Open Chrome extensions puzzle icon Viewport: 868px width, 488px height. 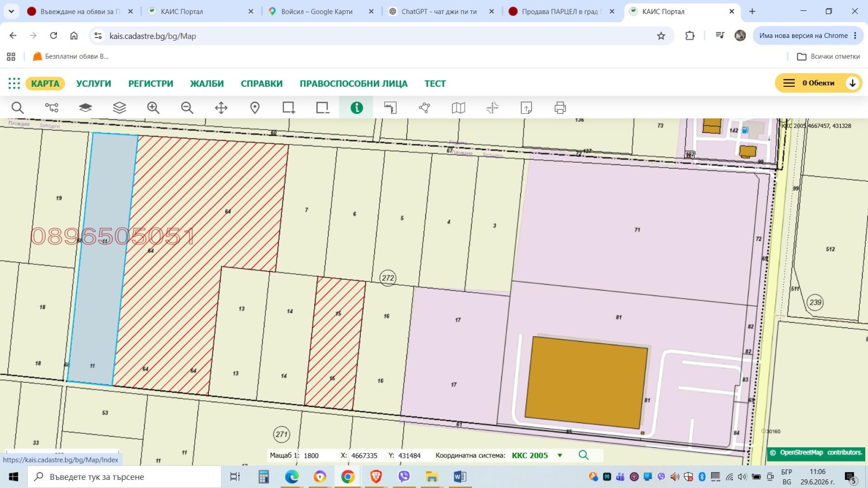pyautogui.click(x=690, y=36)
